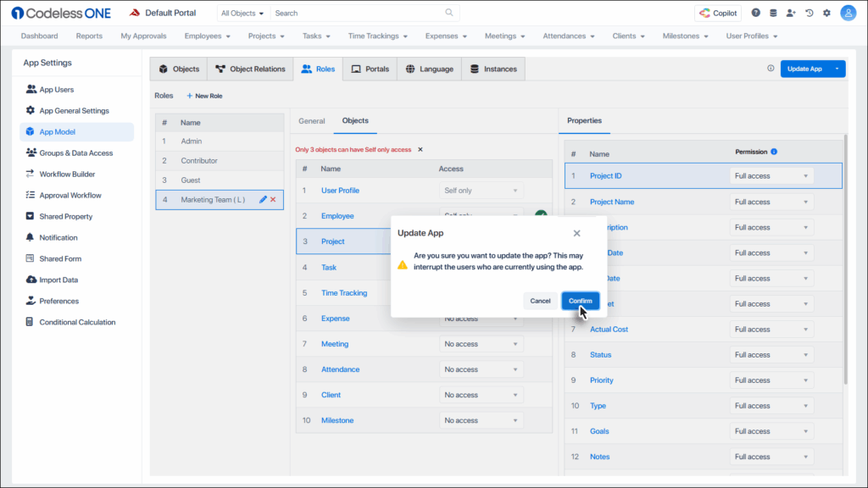Image resolution: width=868 pixels, height=488 pixels.
Task: Cancel the Update App dialog
Action: click(540, 301)
